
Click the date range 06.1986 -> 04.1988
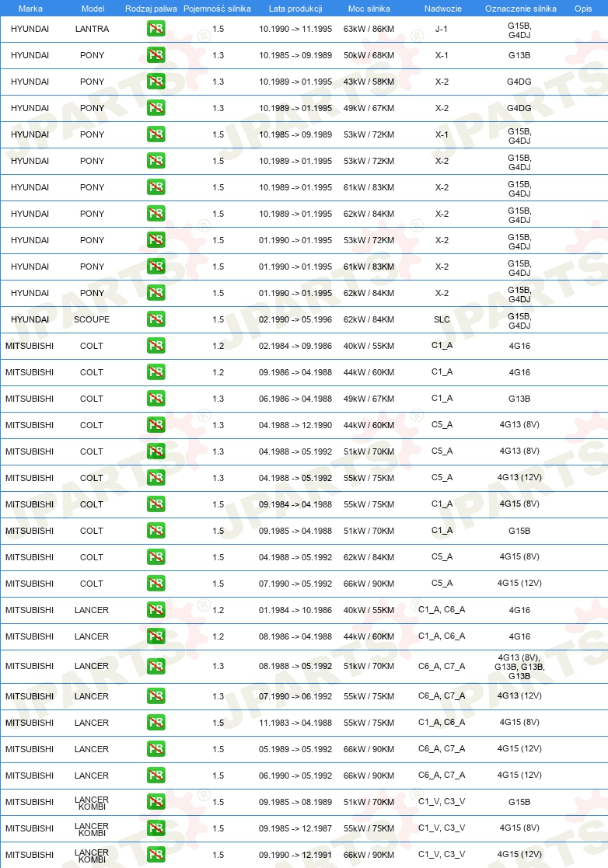coord(295,399)
